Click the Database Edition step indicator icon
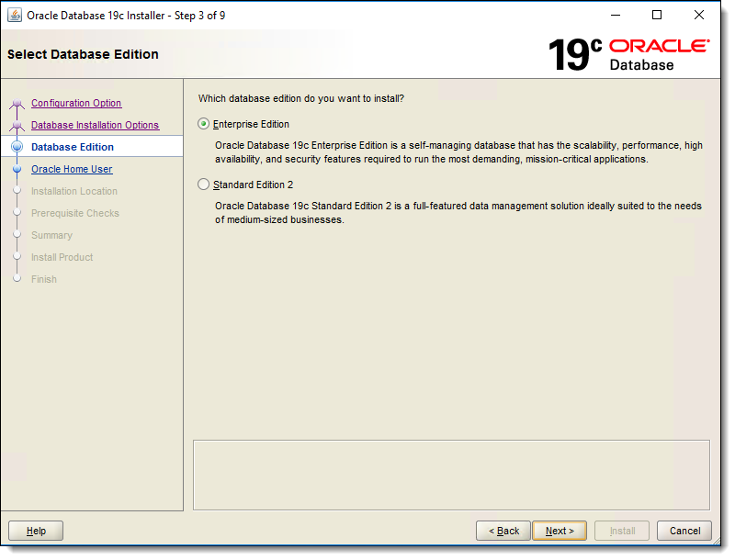The width and height of the screenshot is (735, 560). point(18,147)
